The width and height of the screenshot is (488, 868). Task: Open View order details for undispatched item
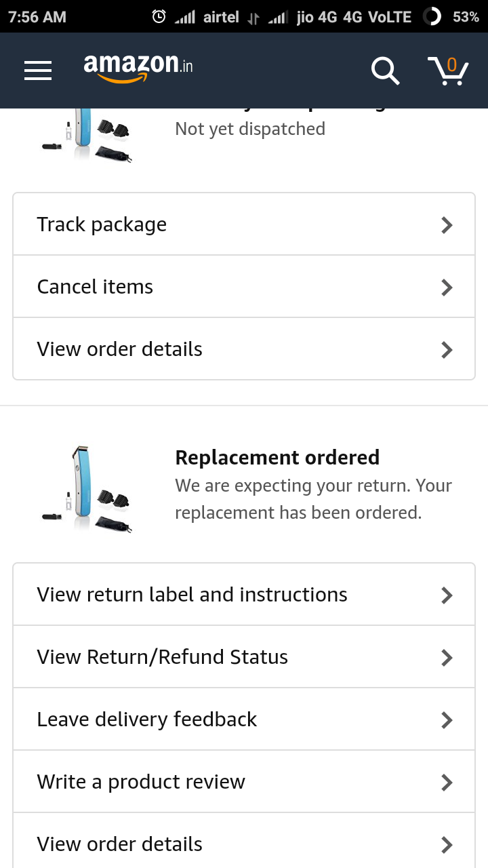coord(120,349)
